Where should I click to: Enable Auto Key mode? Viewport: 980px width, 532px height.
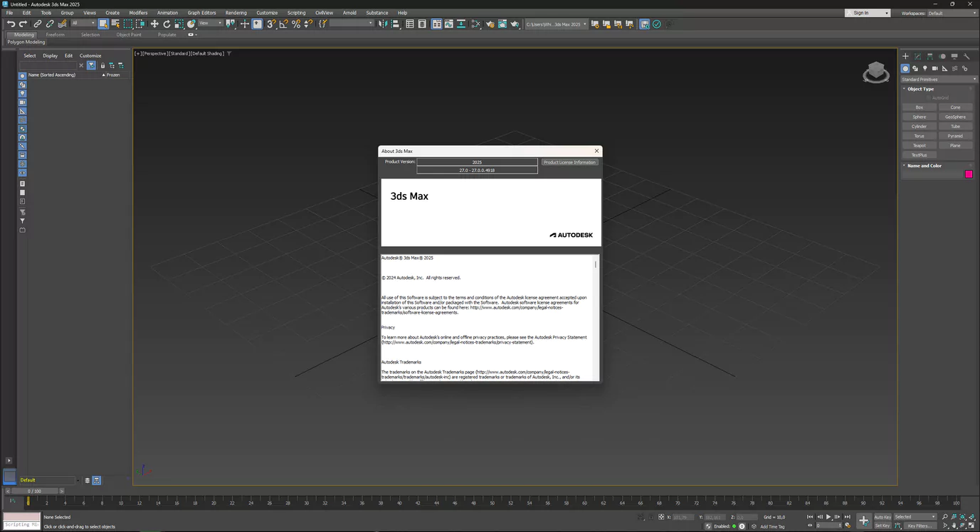883,516
